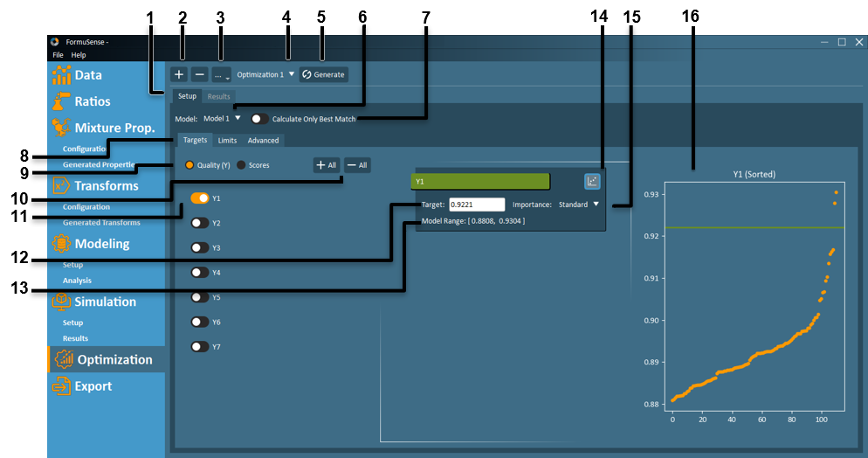Enable the Y5 toggle
Screen dimensions: 868x458
click(x=200, y=297)
